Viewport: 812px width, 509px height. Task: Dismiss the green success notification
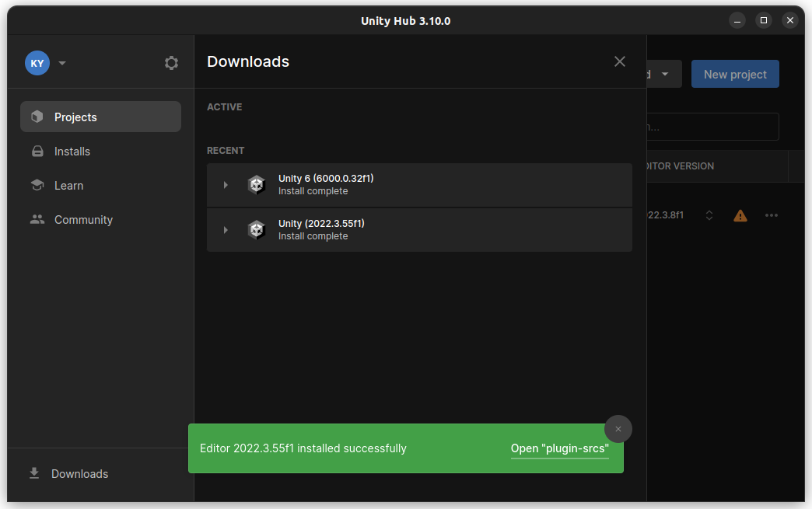[618, 429]
